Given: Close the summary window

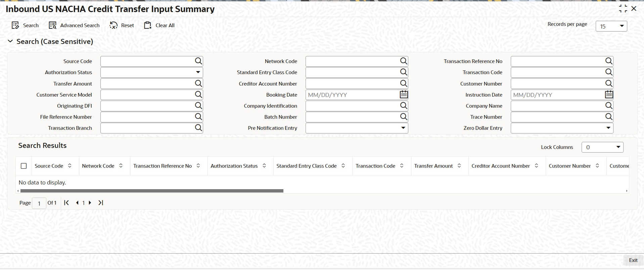Looking at the screenshot, I should point(634,9).
